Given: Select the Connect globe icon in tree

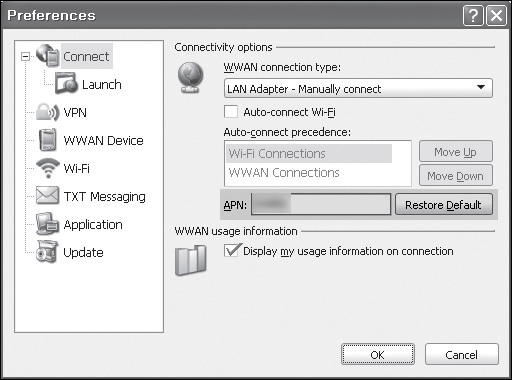Looking at the screenshot, I should pyautogui.click(x=48, y=55).
